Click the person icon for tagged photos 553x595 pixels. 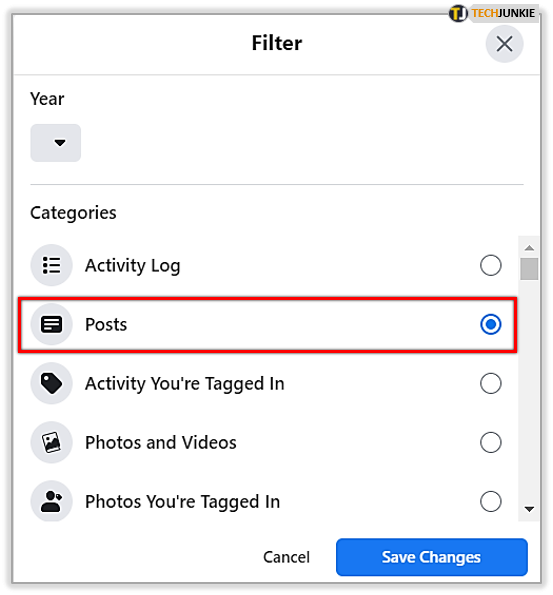(52, 501)
